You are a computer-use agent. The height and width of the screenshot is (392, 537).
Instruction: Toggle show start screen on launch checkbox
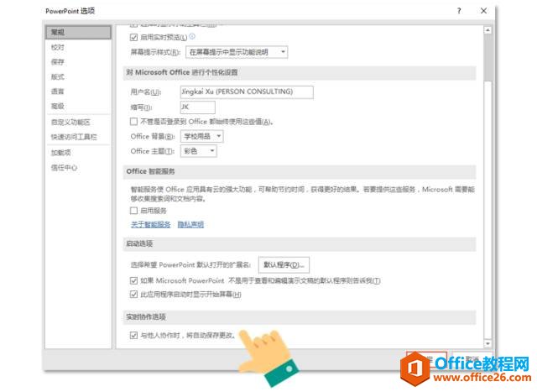point(134,295)
